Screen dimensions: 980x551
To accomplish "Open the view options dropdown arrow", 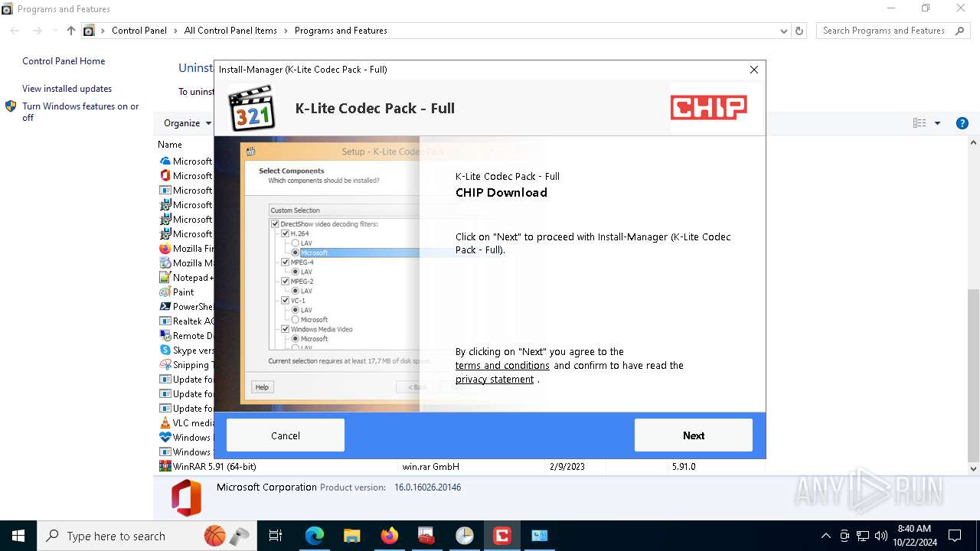I will pos(937,123).
